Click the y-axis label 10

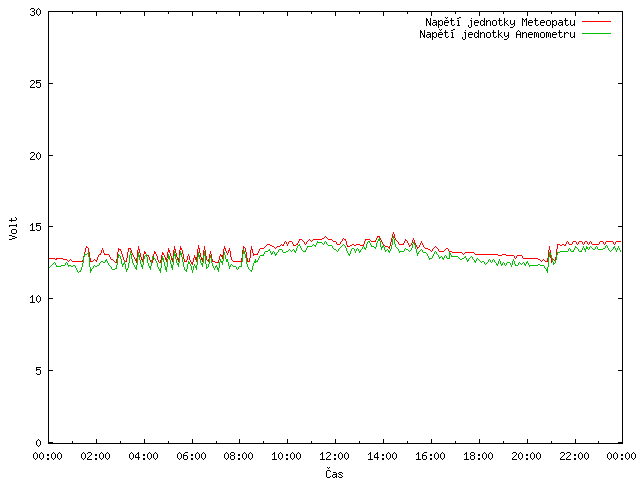36,299
